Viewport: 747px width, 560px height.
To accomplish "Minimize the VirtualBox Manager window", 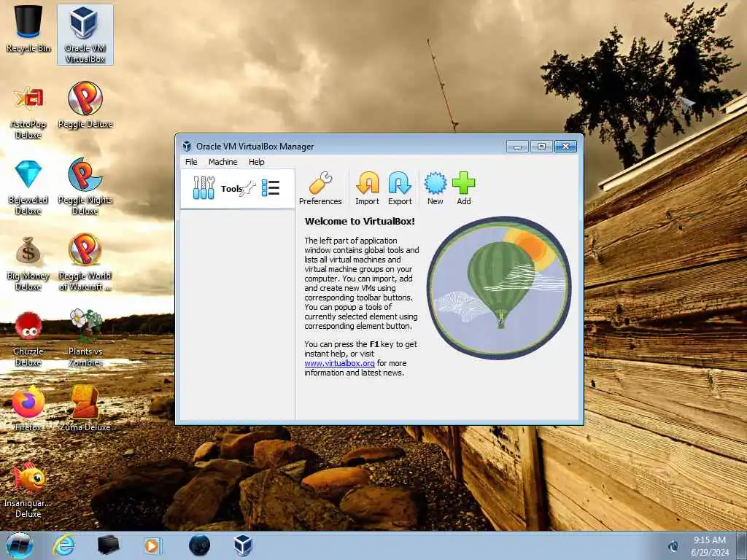I will tap(517, 146).
